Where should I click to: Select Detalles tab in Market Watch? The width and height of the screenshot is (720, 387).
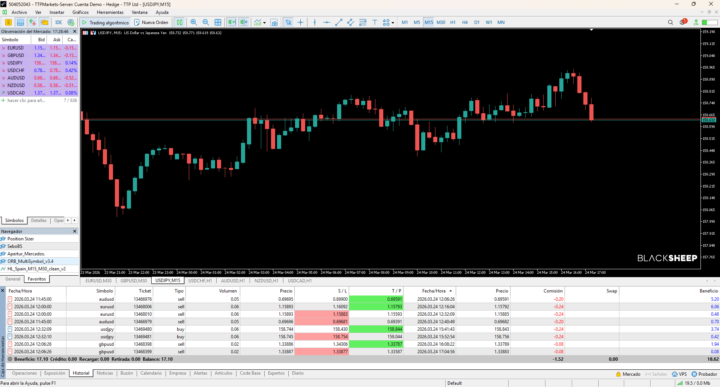coord(39,220)
